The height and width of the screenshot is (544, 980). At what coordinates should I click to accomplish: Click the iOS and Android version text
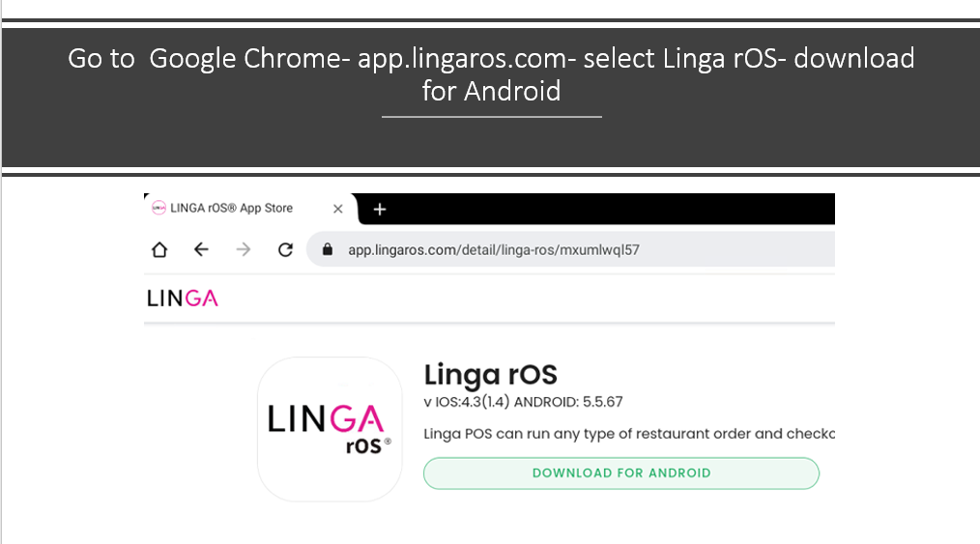coord(523,402)
